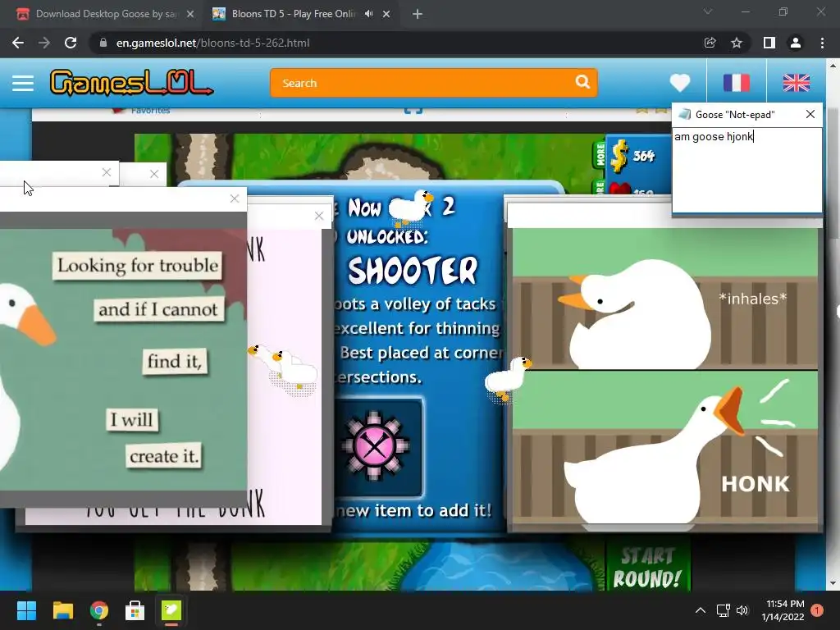Switch to Download Desktop Goose tab
Viewport: 840px width, 630px height.
(x=106, y=14)
